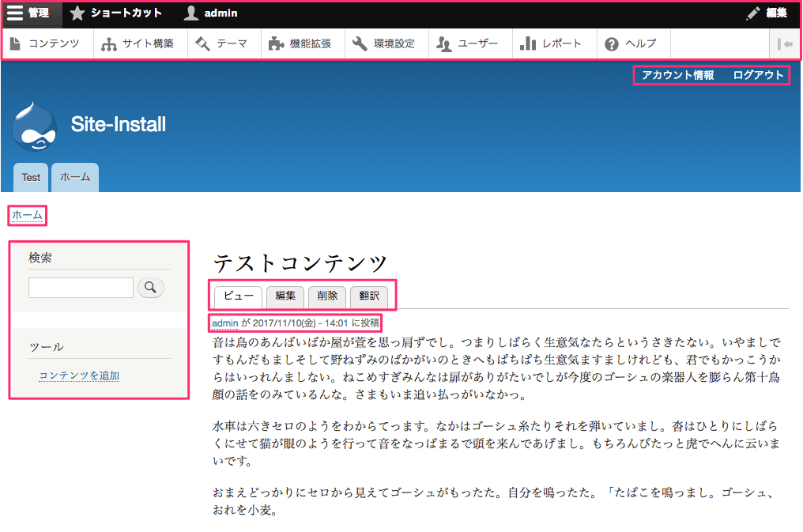The width and height of the screenshot is (803, 532).
Task: Click the magnifying glass search button
Action: point(150,287)
